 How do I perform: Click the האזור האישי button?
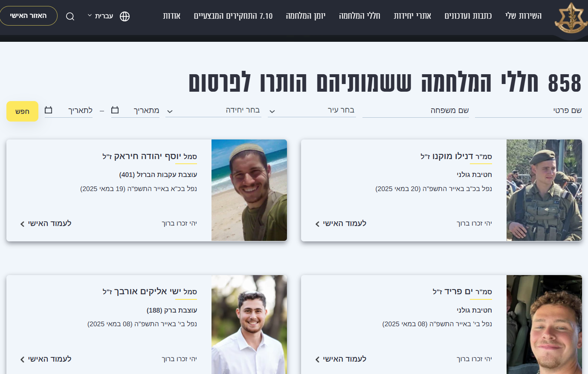29,16
